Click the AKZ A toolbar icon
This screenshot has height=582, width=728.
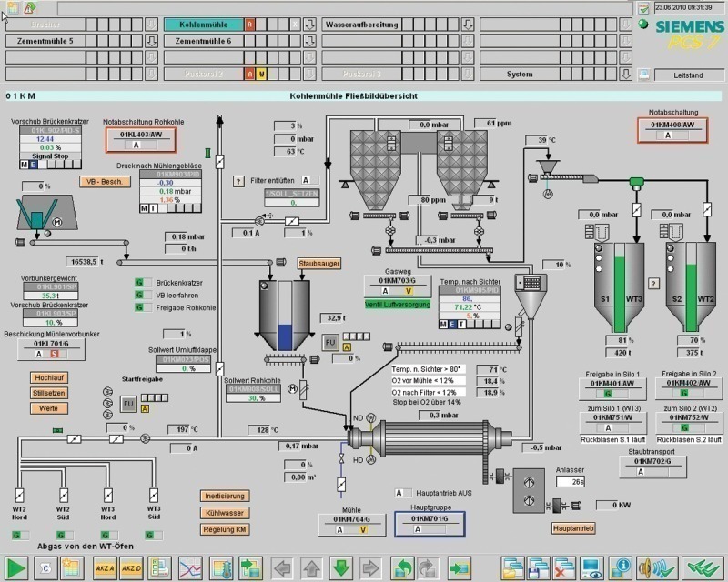point(103,568)
